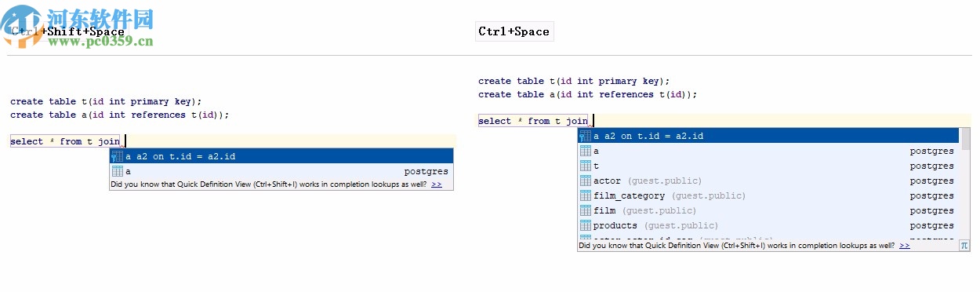The image size is (980, 292).
Task: Click table icon beside 'products' entry
Action: [x=585, y=225]
